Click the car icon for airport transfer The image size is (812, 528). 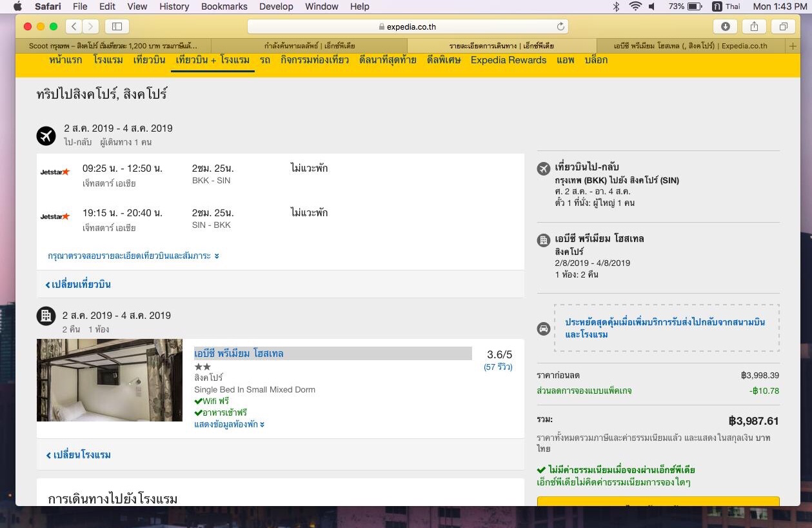tap(544, 329)
